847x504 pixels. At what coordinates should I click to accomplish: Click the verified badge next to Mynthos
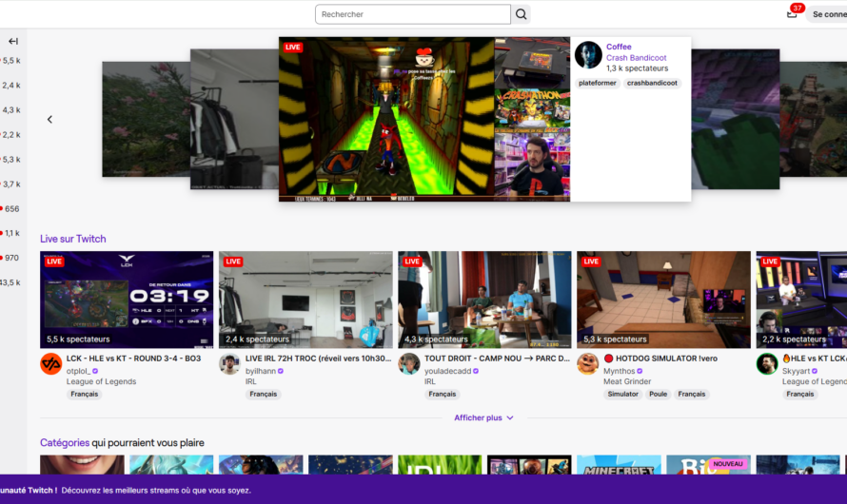point(640,371)
